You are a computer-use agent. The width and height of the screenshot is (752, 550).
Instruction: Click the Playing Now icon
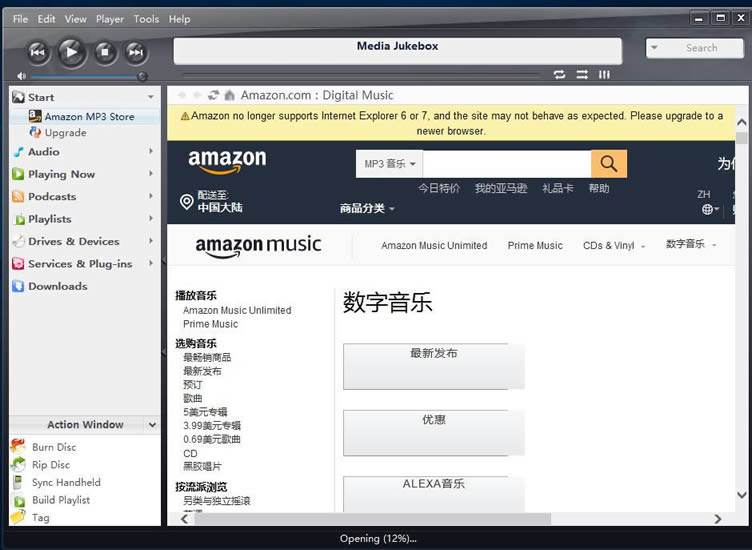tap(18, 174)
